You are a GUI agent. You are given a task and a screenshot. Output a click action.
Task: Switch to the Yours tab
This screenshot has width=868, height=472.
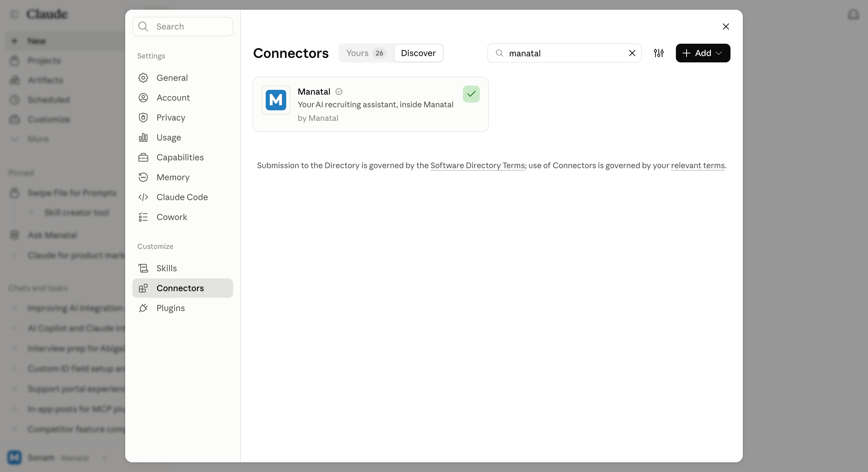tap(366, 53)
